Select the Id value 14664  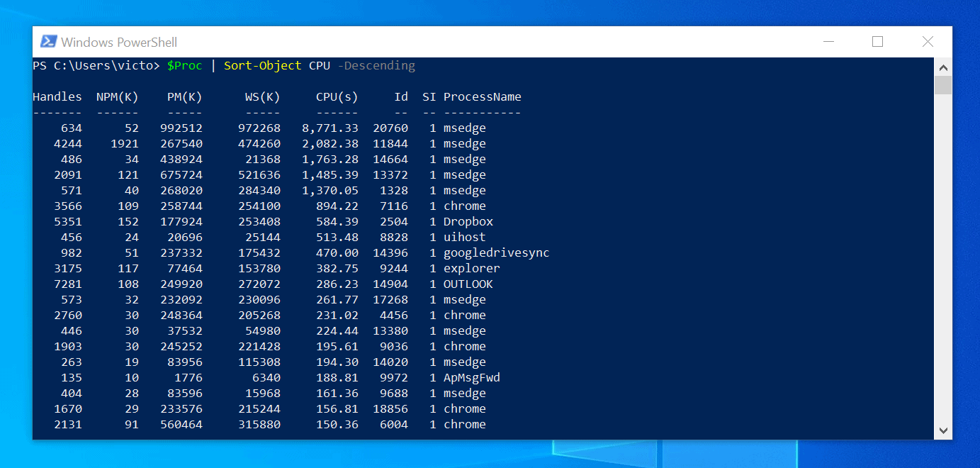point(390,160)
